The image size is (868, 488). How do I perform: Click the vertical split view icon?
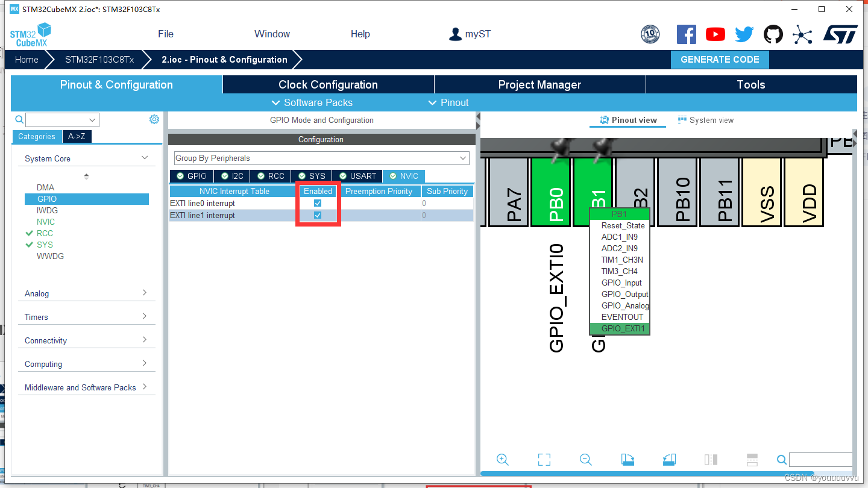pos(711,460)
